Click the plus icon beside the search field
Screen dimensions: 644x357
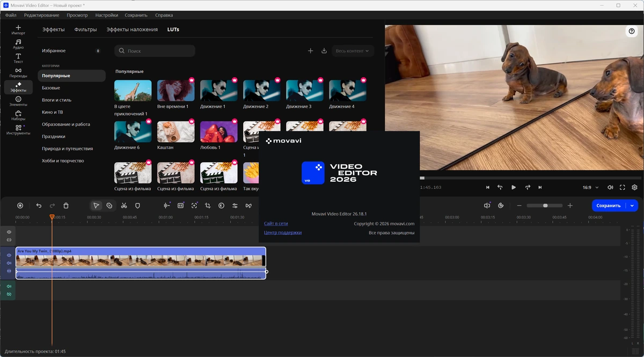310,51
